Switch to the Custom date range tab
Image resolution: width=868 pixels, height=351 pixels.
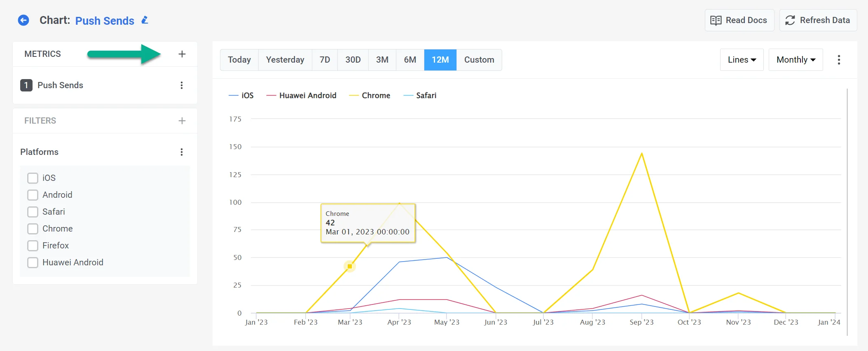click(479, 60)
